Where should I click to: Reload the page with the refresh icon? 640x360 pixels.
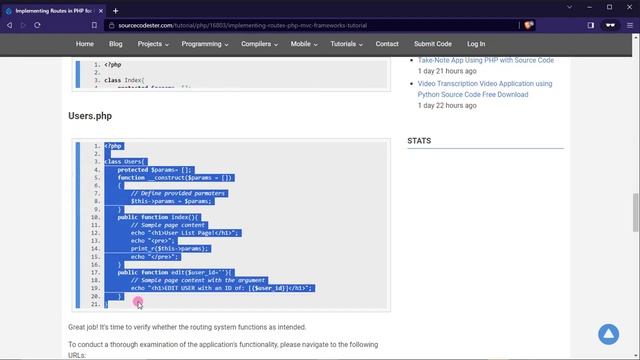click(x=37, y=25)
